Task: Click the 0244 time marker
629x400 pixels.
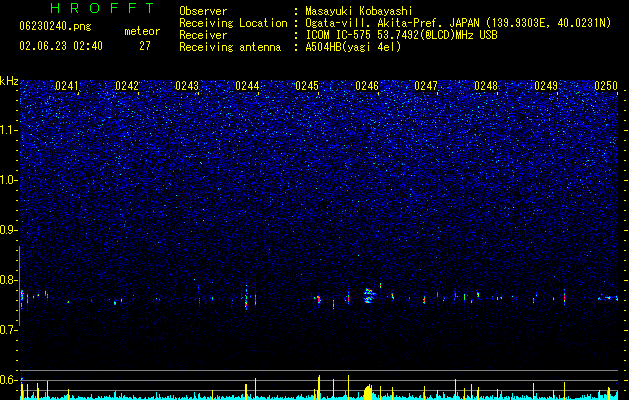Action: click(247, 86)
